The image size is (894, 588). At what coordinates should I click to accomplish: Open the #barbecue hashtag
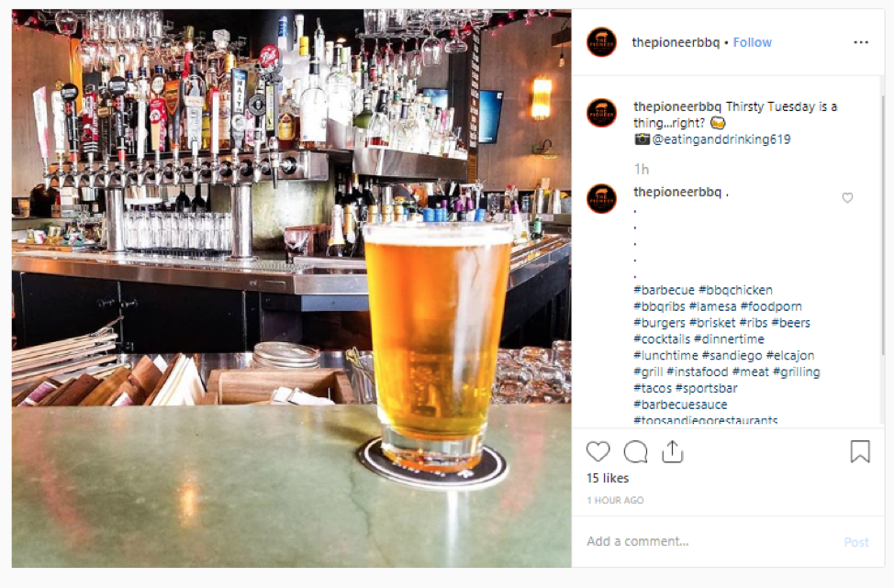(664, 290)
